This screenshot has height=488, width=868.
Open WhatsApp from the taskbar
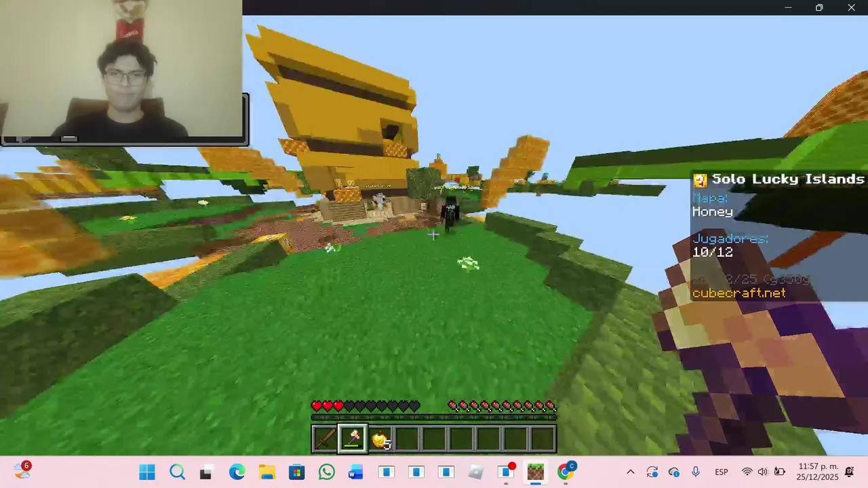(x=326, y=472)
